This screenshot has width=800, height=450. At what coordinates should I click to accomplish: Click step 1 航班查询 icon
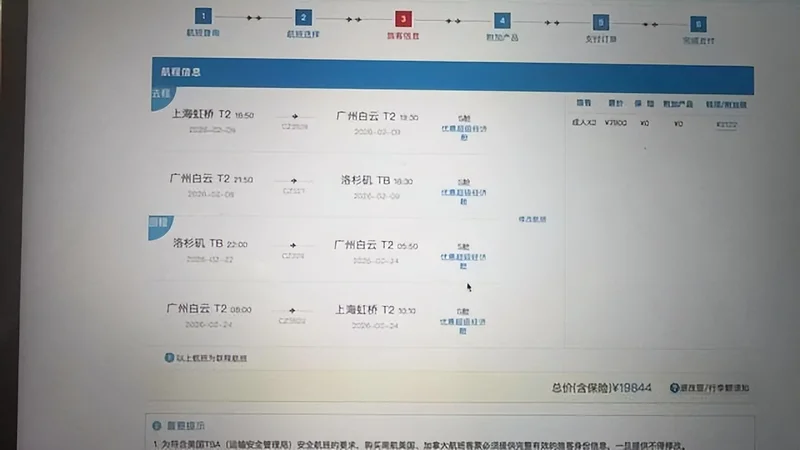coord(203,17)
